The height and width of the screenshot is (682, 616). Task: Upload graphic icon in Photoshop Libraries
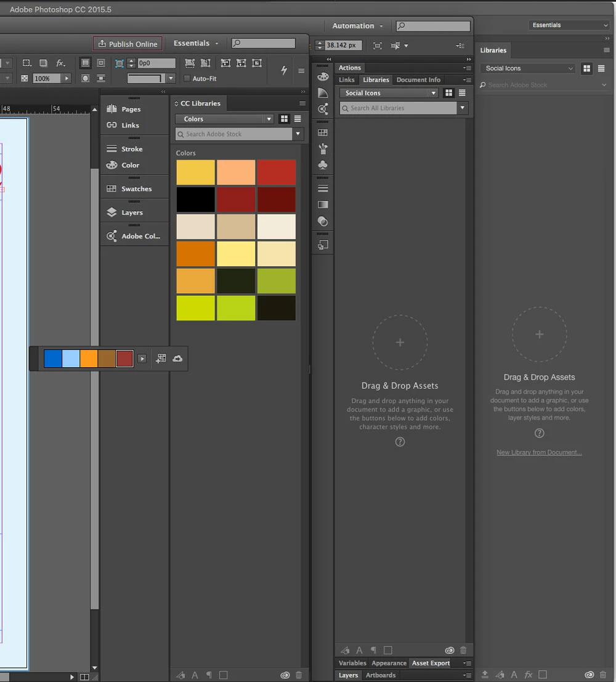click(x=485, y=675)
